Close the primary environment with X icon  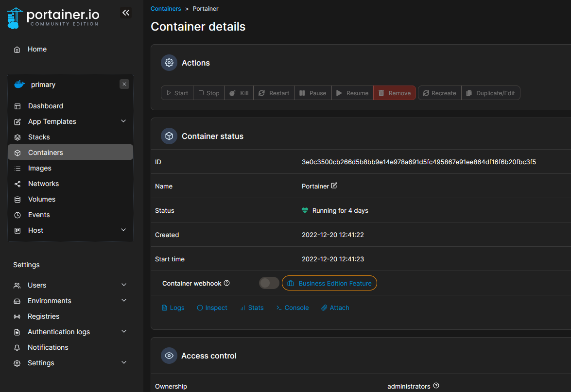click(x=124, y=84)
